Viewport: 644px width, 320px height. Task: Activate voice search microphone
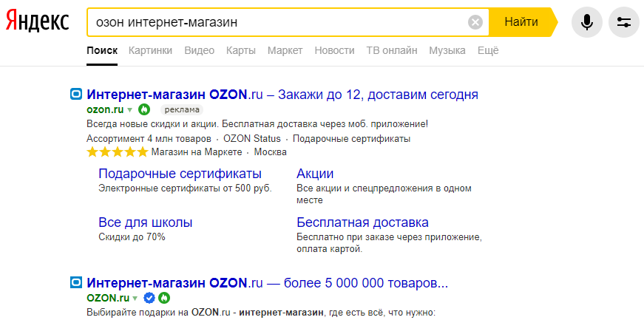[x=587, y=22]
